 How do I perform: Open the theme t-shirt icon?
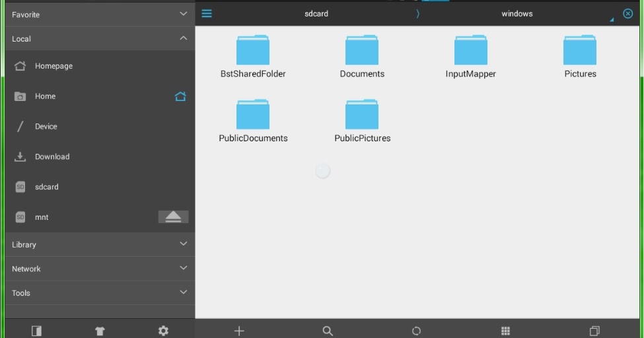(100, 331)
